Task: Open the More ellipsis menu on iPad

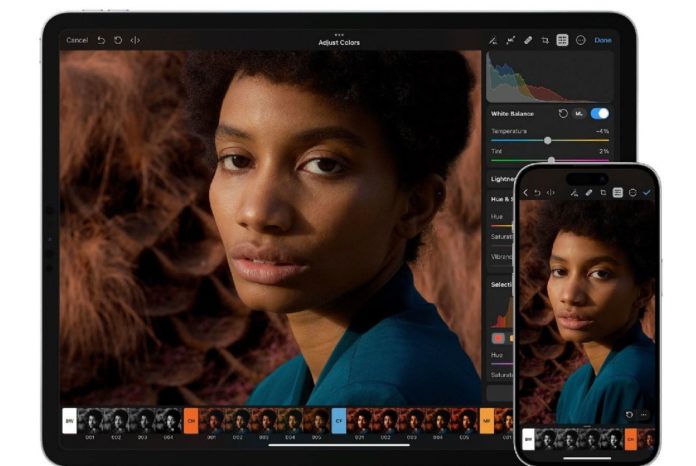Action: click(x=581, y=40)
